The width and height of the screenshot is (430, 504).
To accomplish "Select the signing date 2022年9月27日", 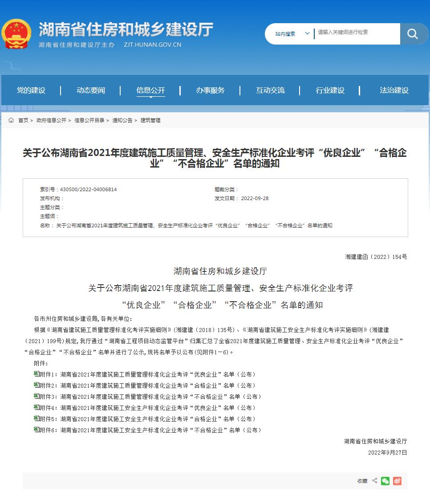I will pos(388,453).
